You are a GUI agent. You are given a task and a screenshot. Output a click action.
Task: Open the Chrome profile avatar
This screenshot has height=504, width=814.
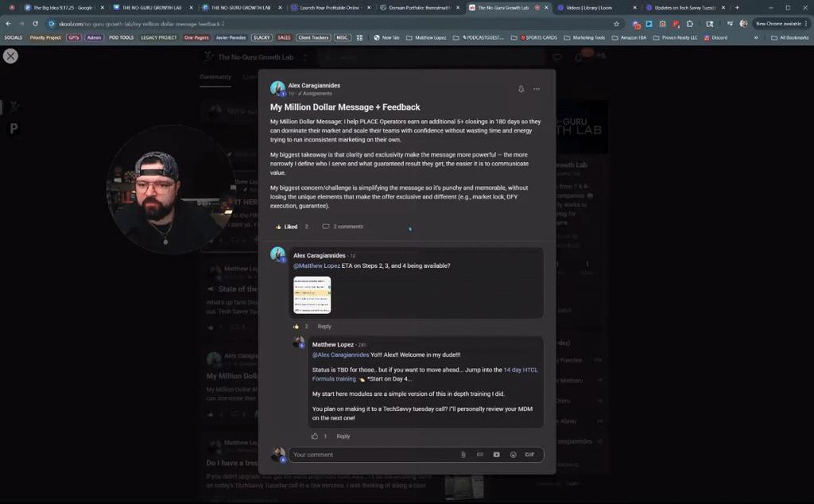coord(744,24)
